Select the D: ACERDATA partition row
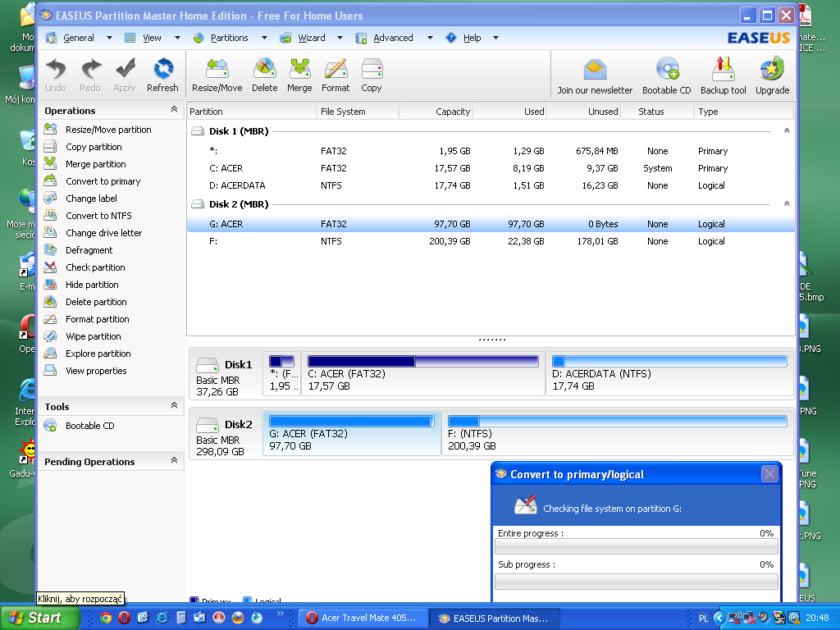Viewport: 840px width, 630px height. click(x=491, y=185)
